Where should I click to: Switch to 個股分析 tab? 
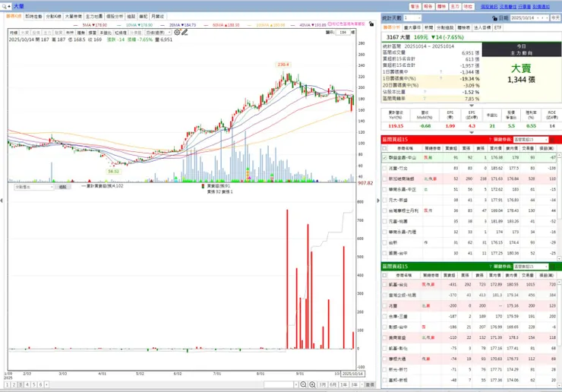115,17
